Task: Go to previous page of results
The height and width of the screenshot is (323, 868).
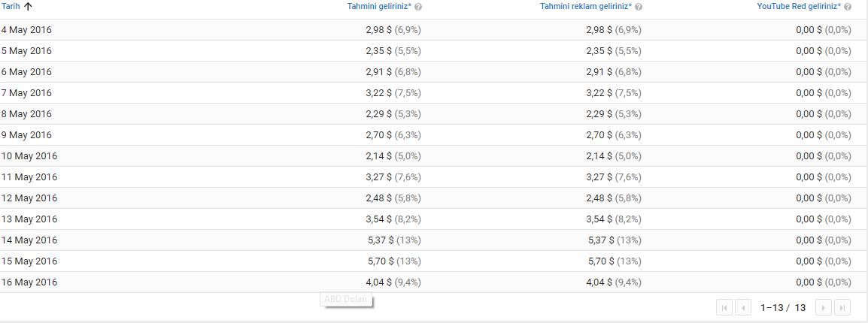Action: tap(742, 307)
